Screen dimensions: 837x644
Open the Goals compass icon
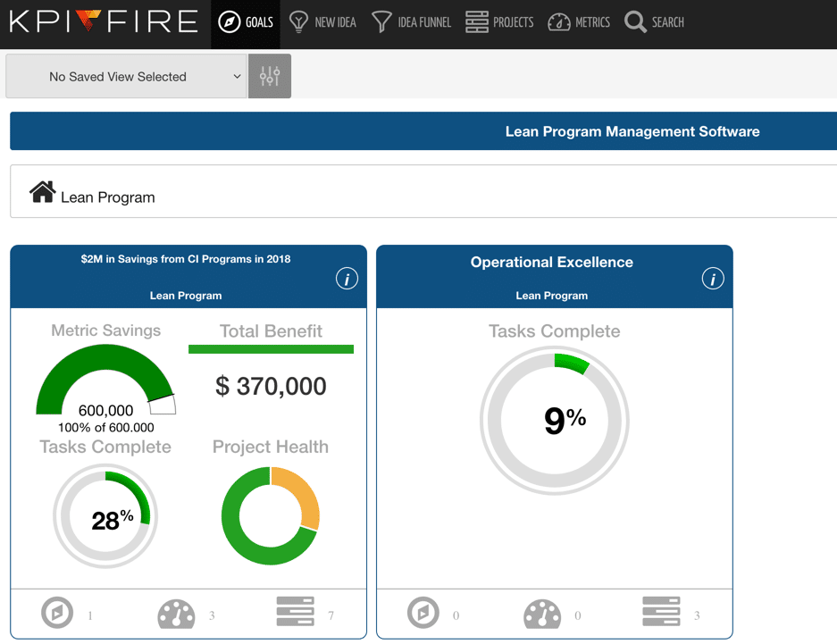(229, 21)
